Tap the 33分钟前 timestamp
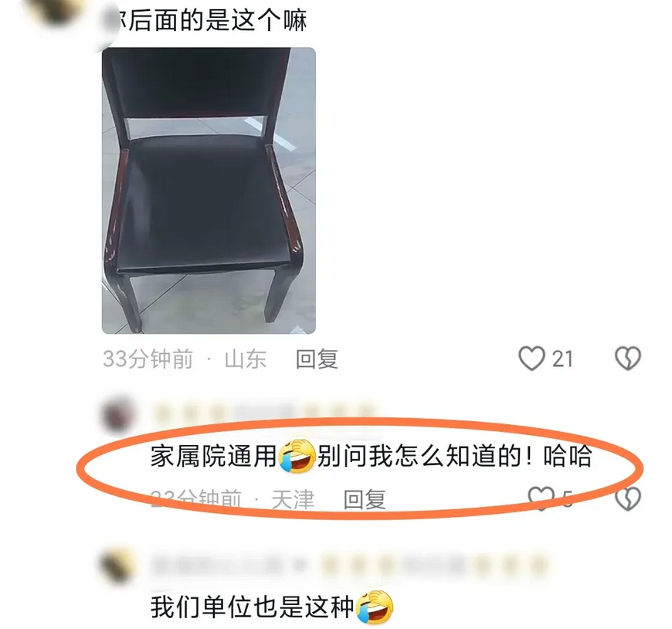Image resolution: width=672 pixels, height=629 pixels. coord(148,359)
